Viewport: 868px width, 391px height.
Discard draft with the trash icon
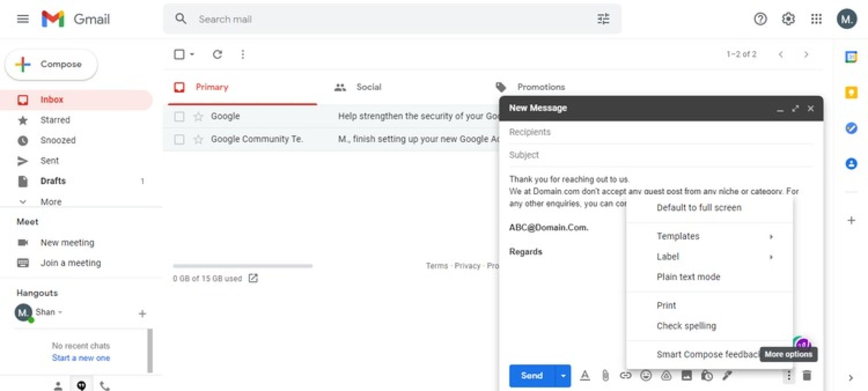click(807, 375)
